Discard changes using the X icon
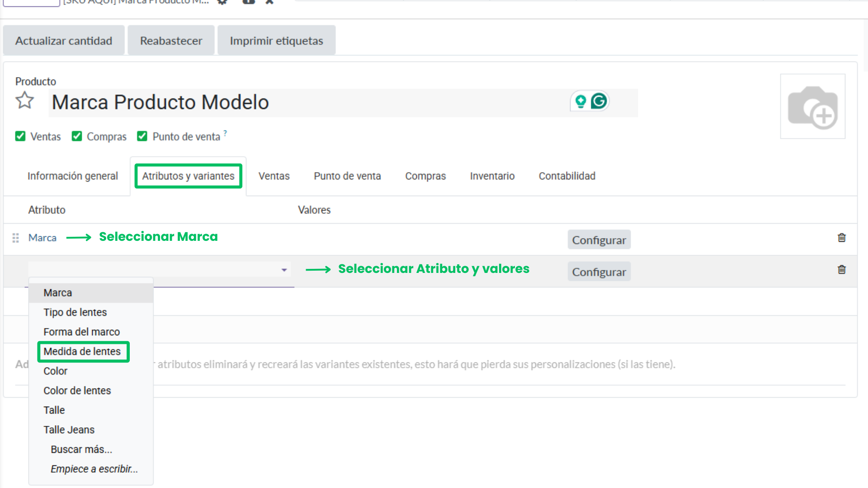This screenshot has height=488, width=868. (x=269, y=2)
